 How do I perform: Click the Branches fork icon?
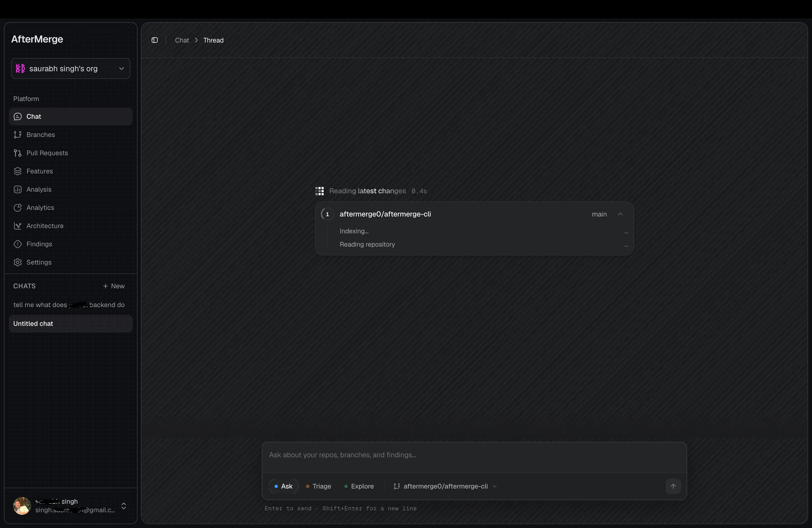pos(18,135)
